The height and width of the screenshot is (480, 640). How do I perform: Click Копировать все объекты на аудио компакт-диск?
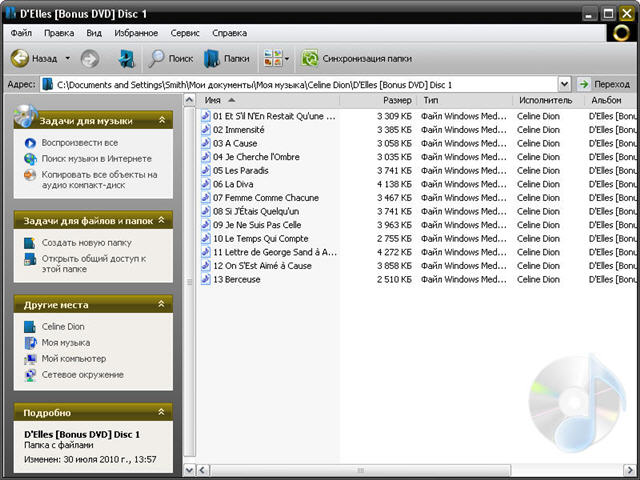point(99,180)
